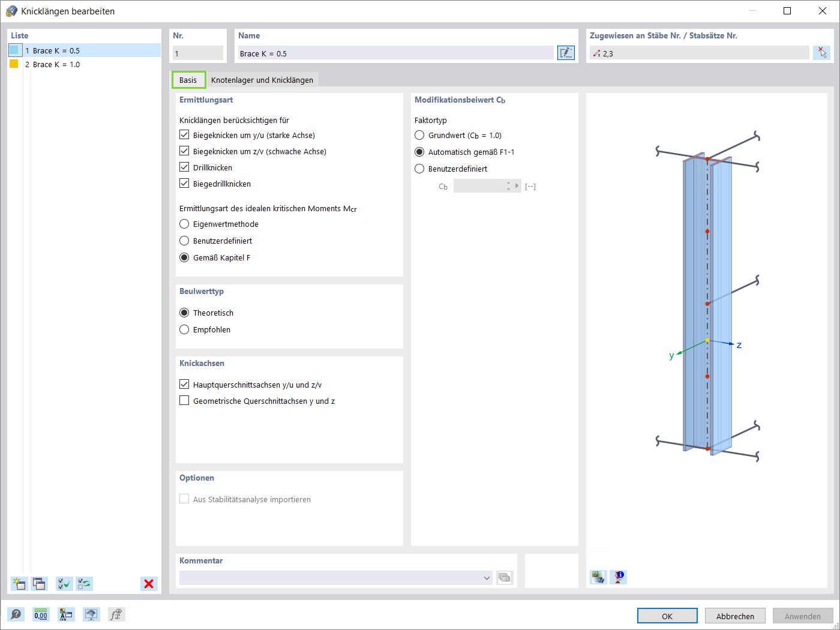840x630 pixels.
Task: Click the Cb value input field
Action: [x=479, y=186]
